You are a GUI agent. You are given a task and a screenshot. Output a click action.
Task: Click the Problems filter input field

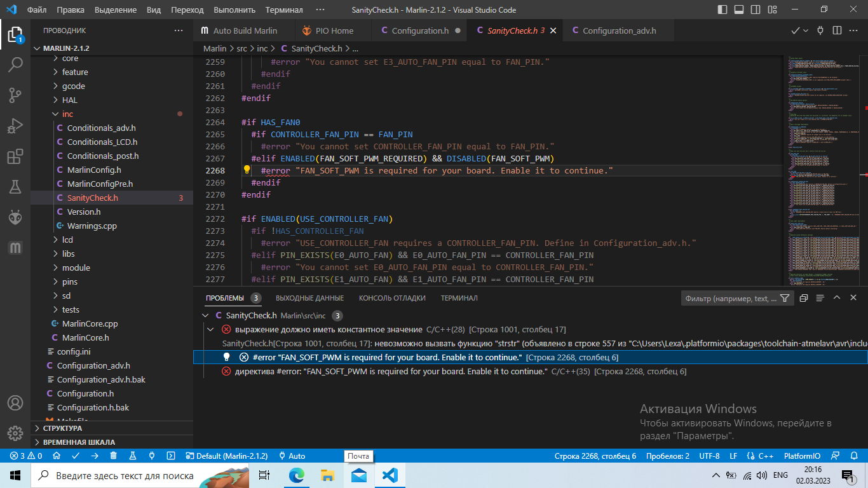(731, 298)
